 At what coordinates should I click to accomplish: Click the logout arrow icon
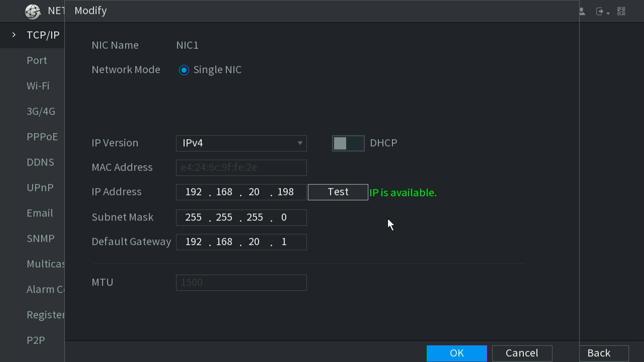pyautogui.click(x=600, y=12)
